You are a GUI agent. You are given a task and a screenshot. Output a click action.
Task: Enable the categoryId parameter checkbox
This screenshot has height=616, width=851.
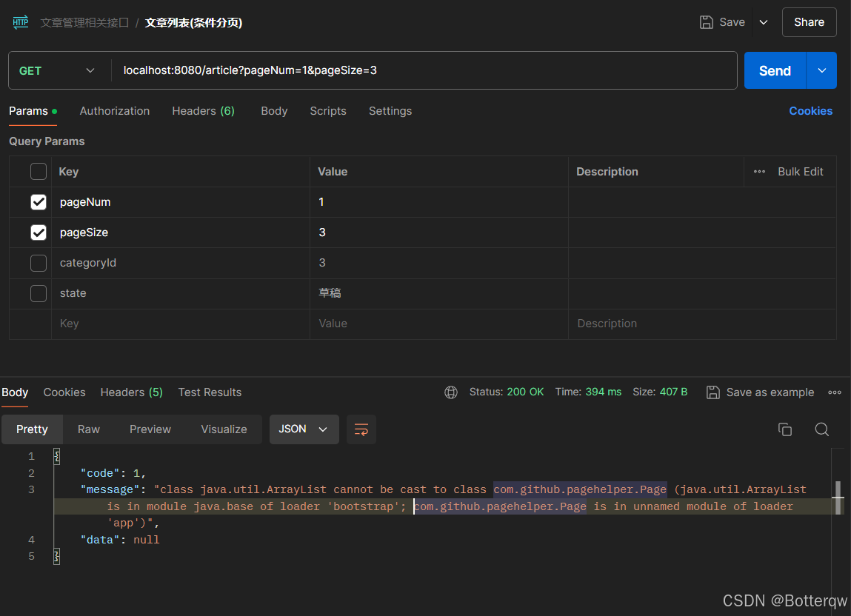39,263
